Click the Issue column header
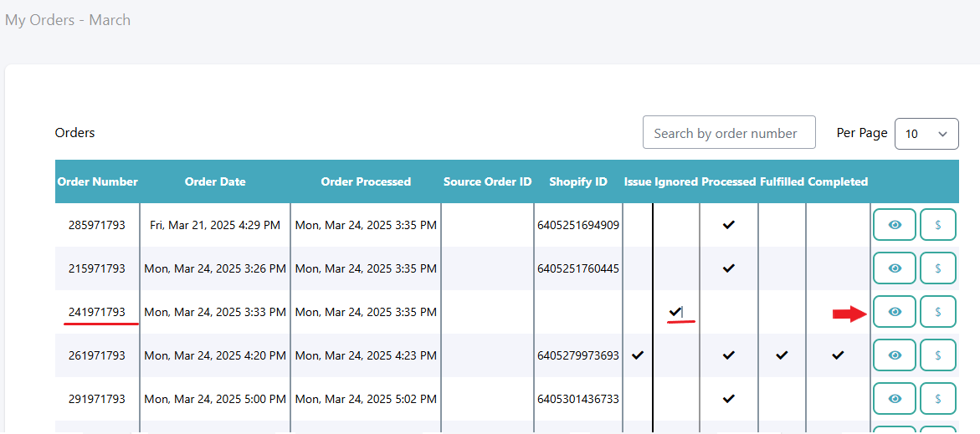The width and height of the screenshot is (980, 434). tap(638, 181)
